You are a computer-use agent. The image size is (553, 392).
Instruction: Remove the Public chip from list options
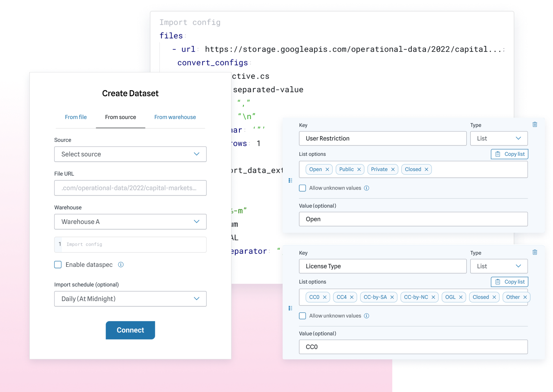pos(359,169)
